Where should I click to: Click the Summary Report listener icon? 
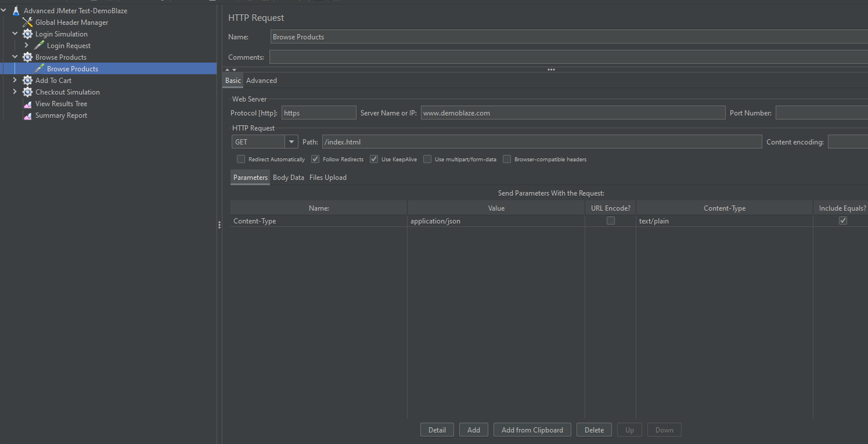27,115
